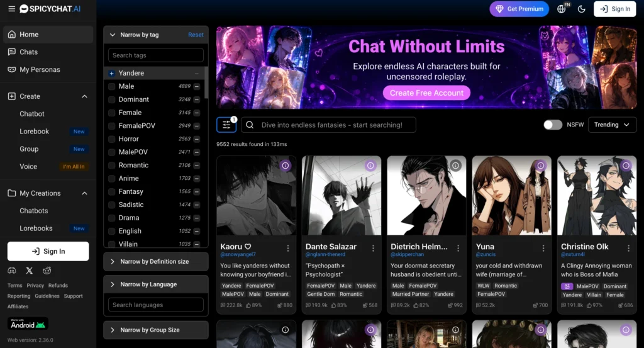This screenshot has width=644, height=348.
Task: Open the Discord icon in sidebar footer
Action: click(x=12, y=271)
